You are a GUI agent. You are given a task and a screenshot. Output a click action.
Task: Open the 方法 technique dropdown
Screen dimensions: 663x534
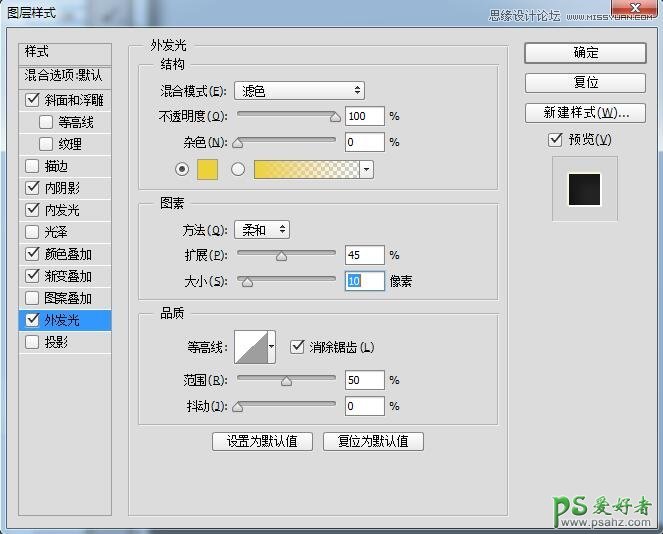click(261, 230)
